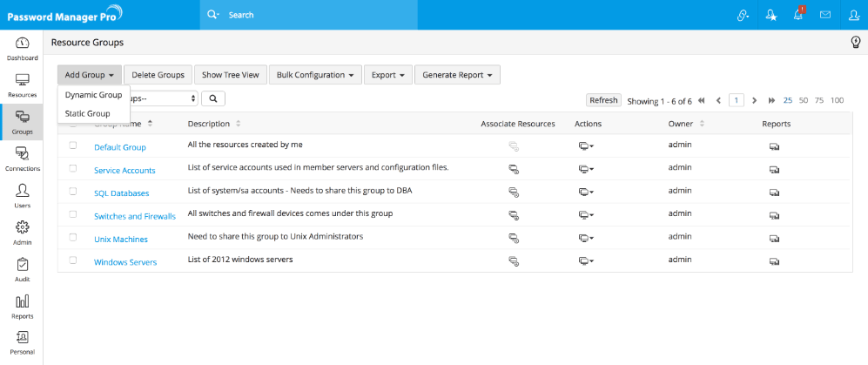Open the mail envelope icon in header

pos(824,15)
